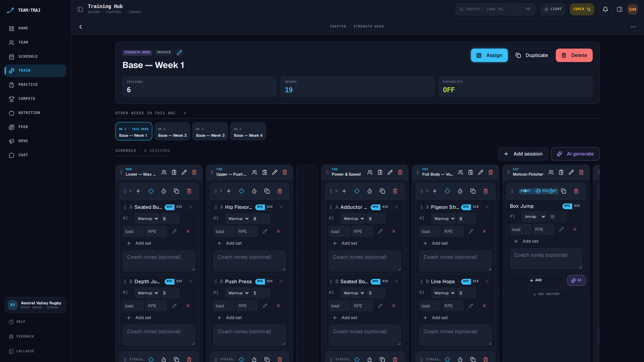Click AI generate
Viewport: 644px width, 362px height.
(x=575, y=154)
